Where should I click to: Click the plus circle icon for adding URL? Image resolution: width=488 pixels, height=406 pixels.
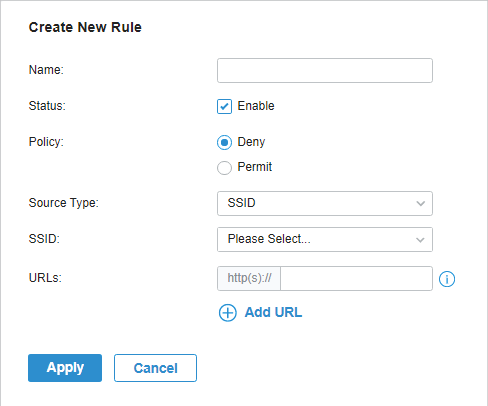(228, 313)
